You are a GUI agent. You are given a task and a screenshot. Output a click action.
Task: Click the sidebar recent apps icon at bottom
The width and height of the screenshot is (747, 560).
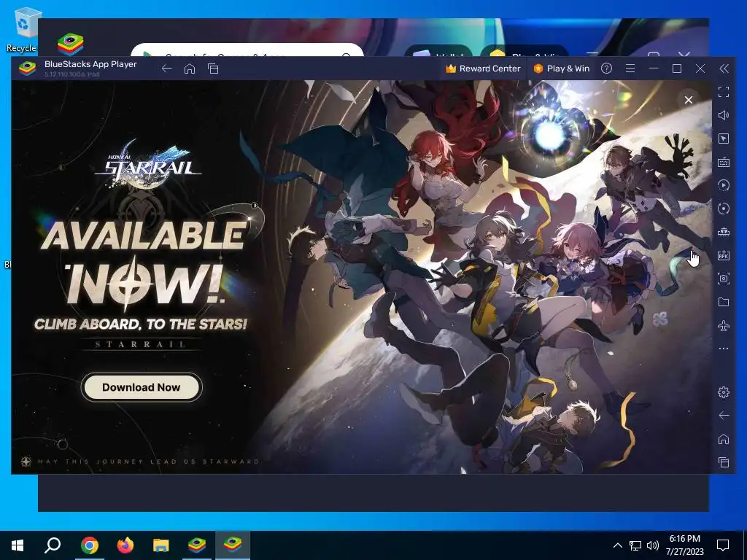tap(724, 462)
